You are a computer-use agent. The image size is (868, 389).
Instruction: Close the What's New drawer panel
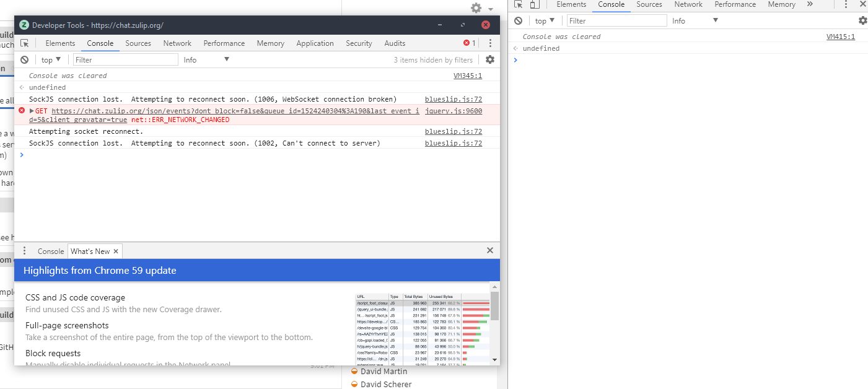pos(490,250)
